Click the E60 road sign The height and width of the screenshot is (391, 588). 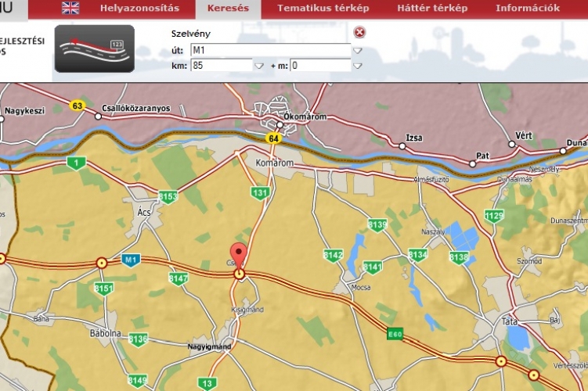[x=395, y=335]
